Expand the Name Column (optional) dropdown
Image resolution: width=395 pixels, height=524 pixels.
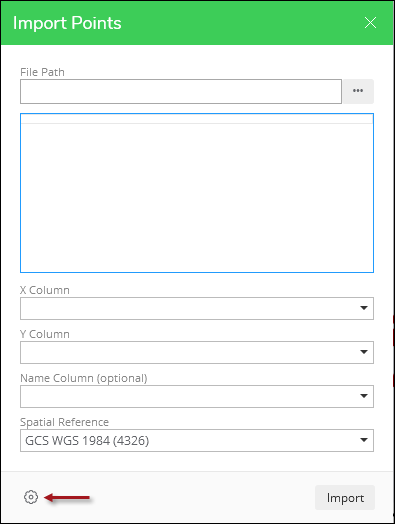[197, 396]
